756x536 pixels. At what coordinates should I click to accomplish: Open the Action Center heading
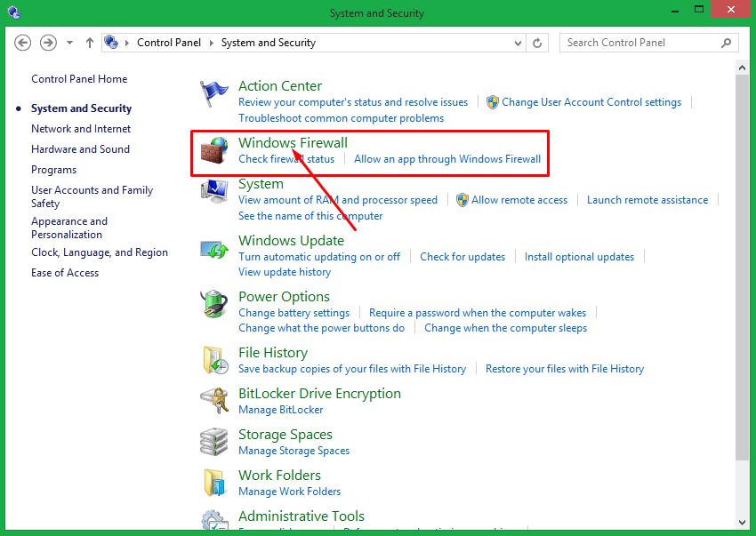click(x=280, y=86)
